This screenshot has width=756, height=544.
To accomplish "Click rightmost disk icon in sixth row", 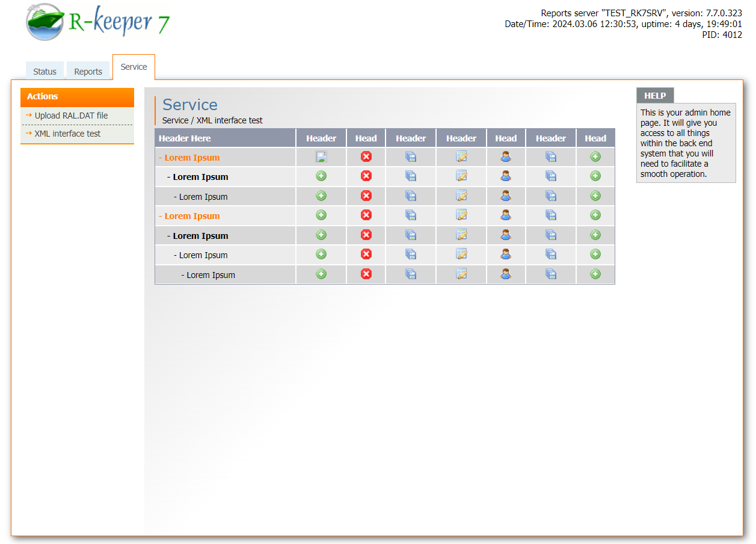I will (x=551, y=255).
